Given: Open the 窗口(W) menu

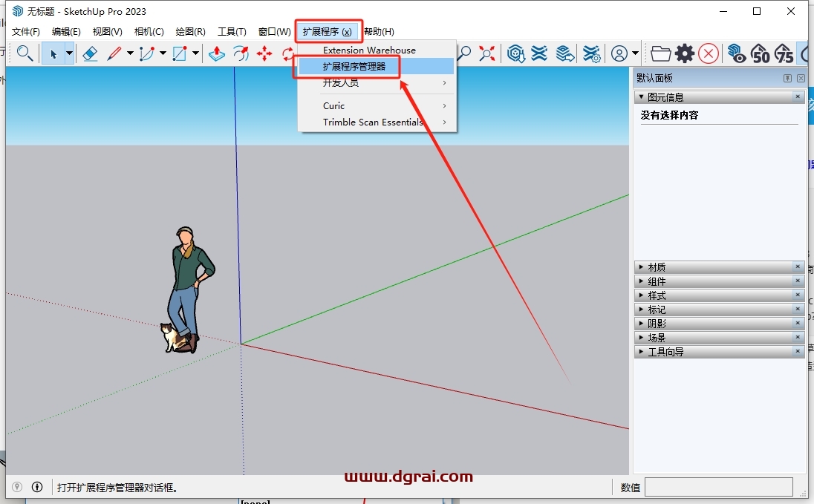Looking at the screenshot, I should pos(275,32).
